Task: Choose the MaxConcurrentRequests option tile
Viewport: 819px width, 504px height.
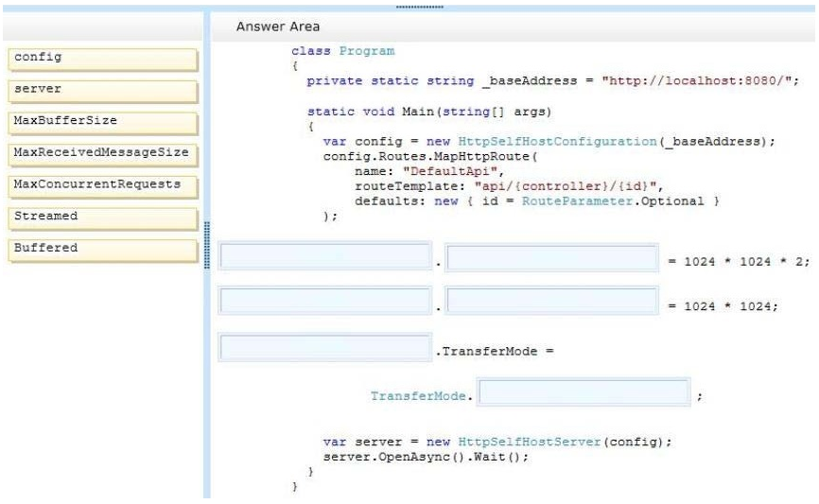Action: (x=103, y=186)
